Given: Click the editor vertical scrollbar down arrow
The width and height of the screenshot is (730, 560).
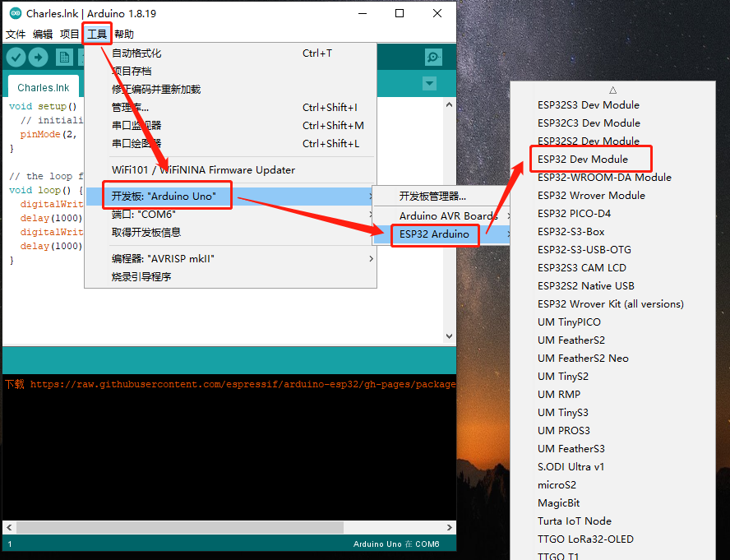Looking at the screenshot, I should pyautogui.click(x=449, y=336).
